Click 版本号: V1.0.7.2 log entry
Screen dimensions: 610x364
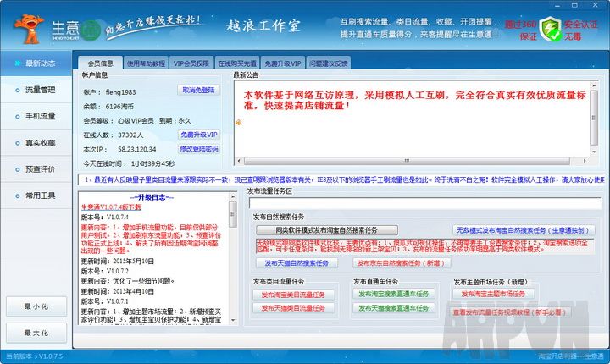(x=105, y=271)
